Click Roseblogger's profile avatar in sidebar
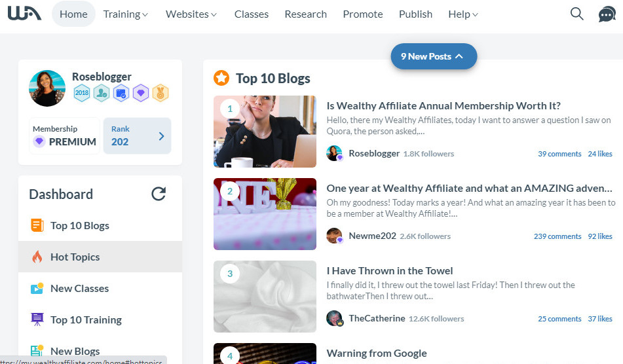This screenshot has width=623, height=364. pos(47,88)
